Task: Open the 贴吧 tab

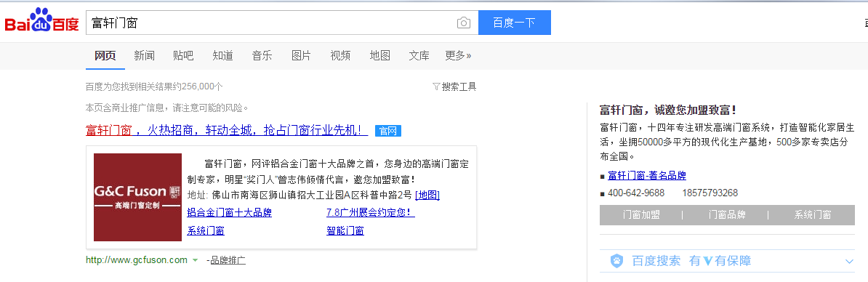Action: click(183, 55)
